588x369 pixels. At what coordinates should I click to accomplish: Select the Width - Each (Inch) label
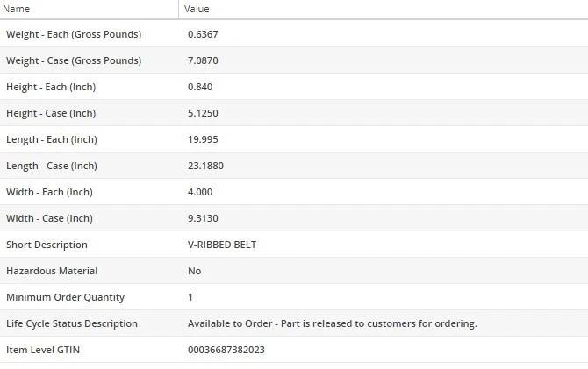tap(49, 192)
